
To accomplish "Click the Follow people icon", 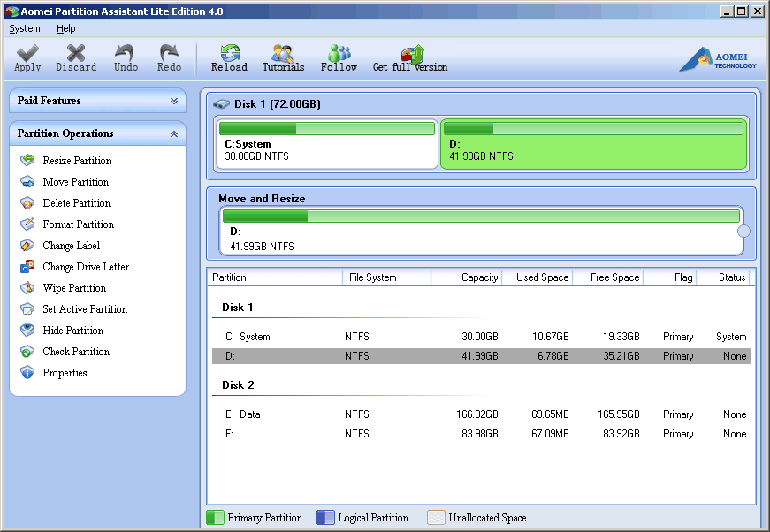I will [339, 52].
